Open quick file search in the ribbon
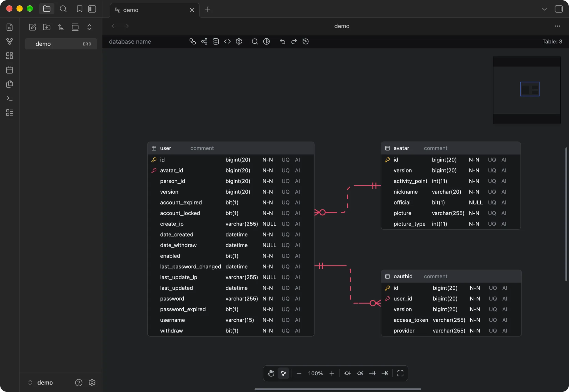The image size is (569, 392). [x=9, y=27]
